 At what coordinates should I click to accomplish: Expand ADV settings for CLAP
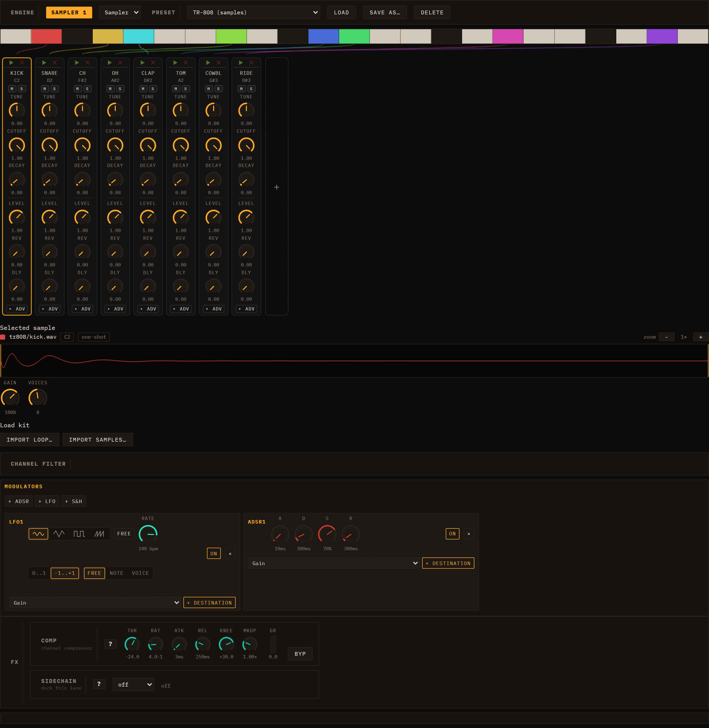click(148, 309)
